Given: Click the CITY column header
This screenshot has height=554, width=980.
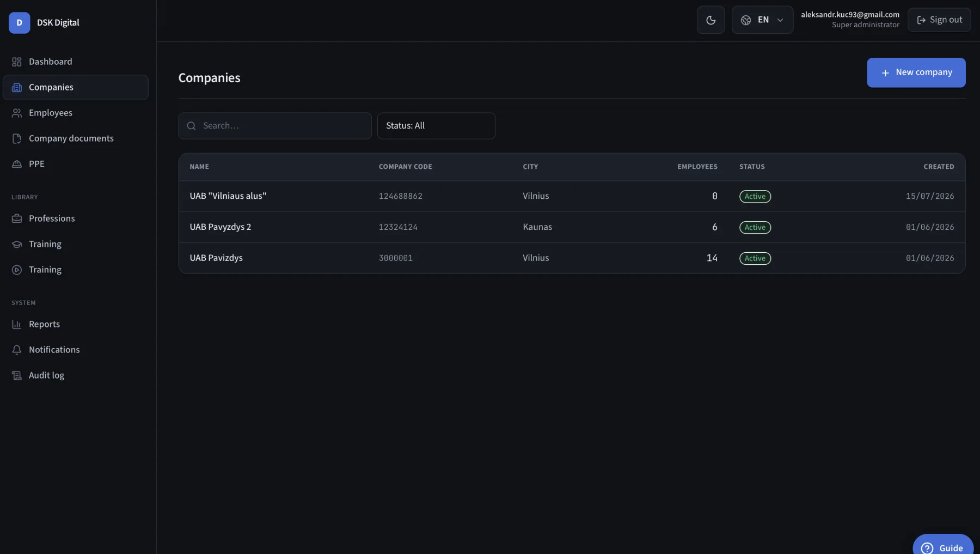Looking at the screenshot, I should pyautogui.click(x=530, y=167).
